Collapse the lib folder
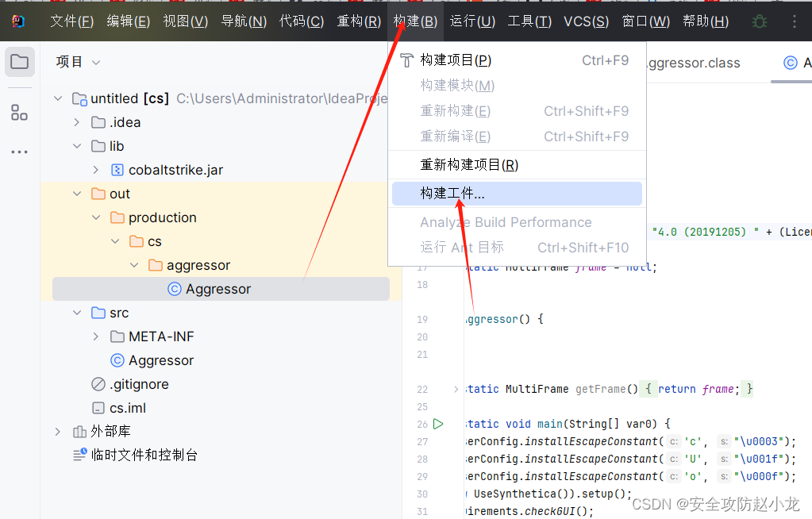812x519 pixels. click(77, 146)
